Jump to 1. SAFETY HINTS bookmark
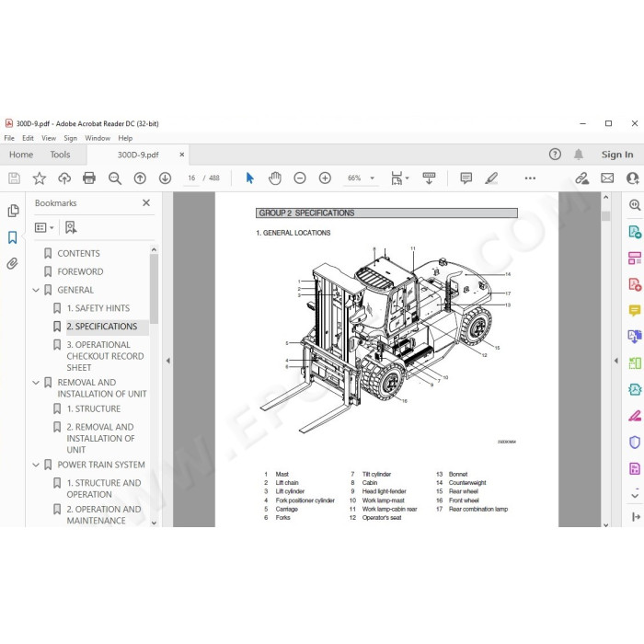 (98, 308)
